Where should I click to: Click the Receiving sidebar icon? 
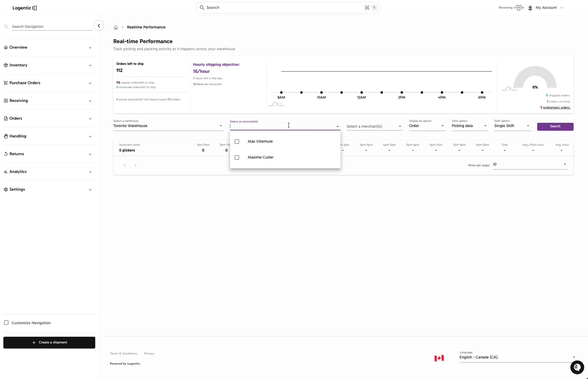click(6, 101)
